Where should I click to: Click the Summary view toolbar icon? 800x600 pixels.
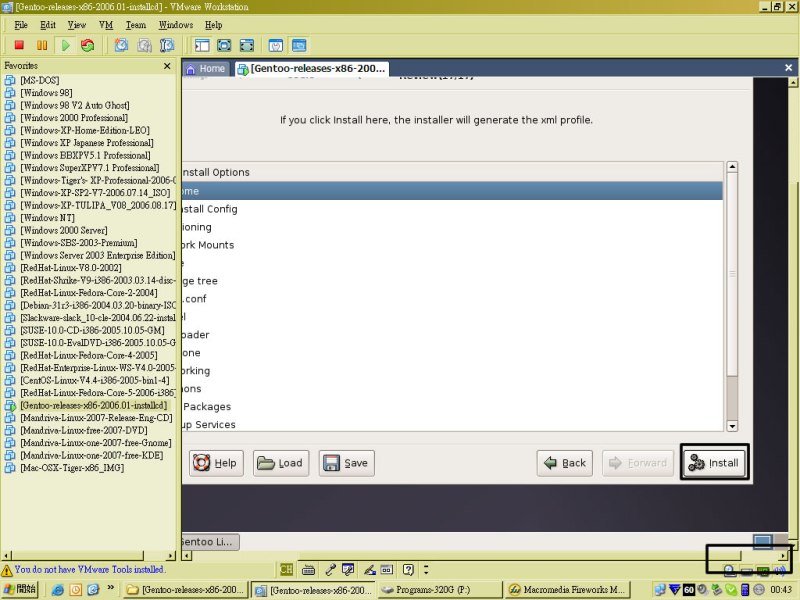point(276,45)
